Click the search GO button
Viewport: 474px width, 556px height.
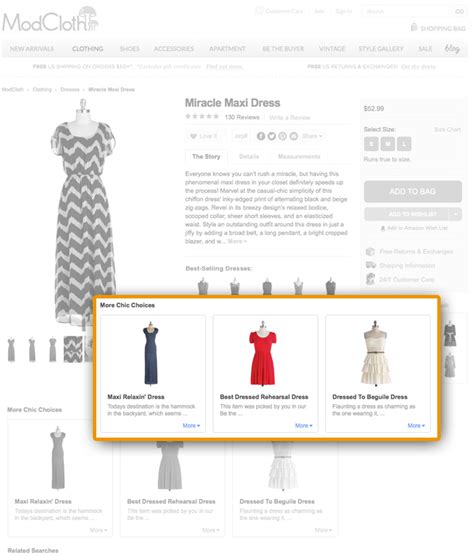459,11
